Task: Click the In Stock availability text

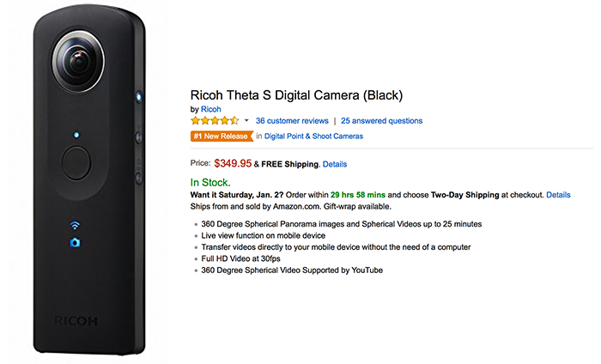Action: pyautogui.click(x=210, y=182)
